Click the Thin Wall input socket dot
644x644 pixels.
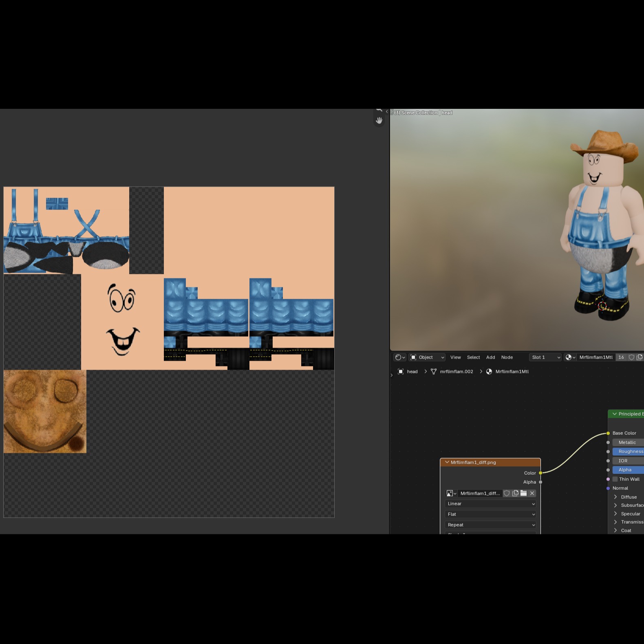pyautogui.click(x=608, y=479)
